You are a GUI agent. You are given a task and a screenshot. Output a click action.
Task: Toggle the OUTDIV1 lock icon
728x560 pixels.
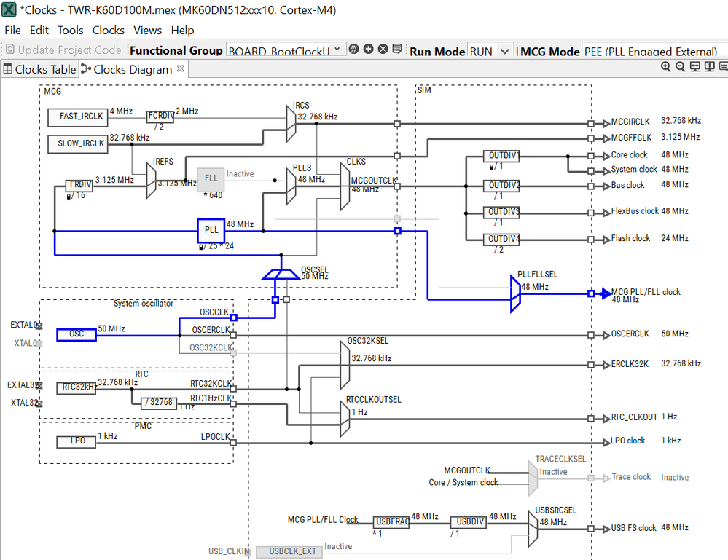pos(491,167)
